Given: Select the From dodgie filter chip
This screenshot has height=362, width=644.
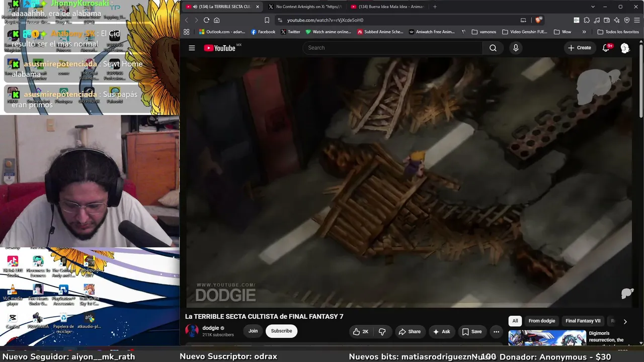Looking at the screenshot, I should pos(542,321).
